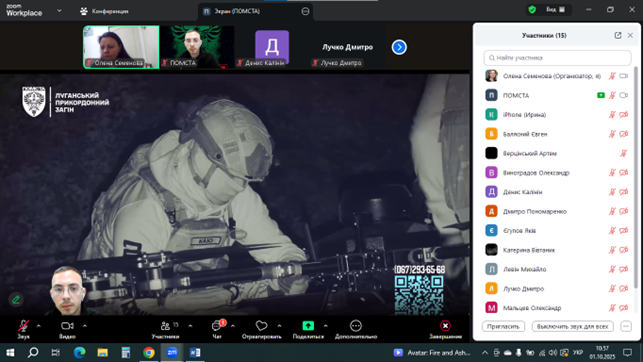Click the Пригласить button
Viewport: 643px width, 362px height.
503,327
